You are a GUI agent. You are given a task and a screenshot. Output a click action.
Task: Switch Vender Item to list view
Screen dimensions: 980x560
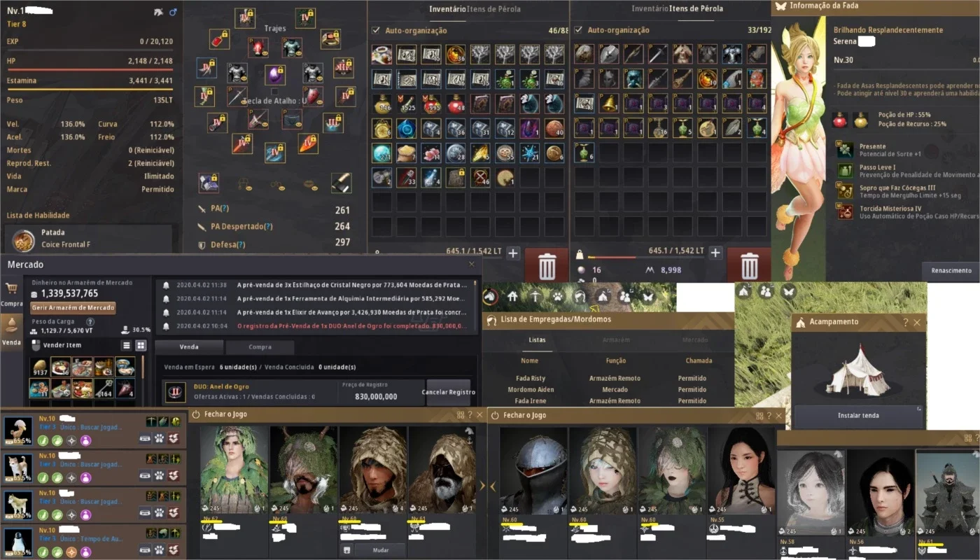tap(127, 346)
